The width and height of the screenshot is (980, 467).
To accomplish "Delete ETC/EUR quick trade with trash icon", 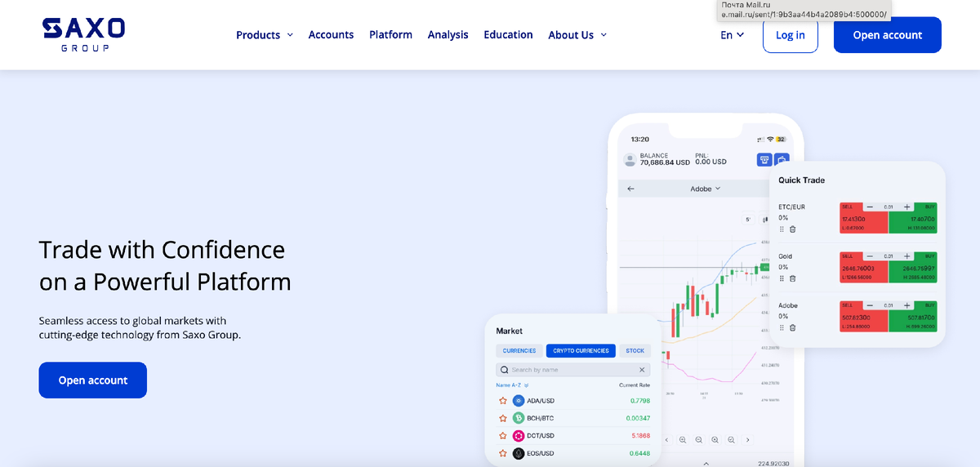I will click(x=792, y=229).
